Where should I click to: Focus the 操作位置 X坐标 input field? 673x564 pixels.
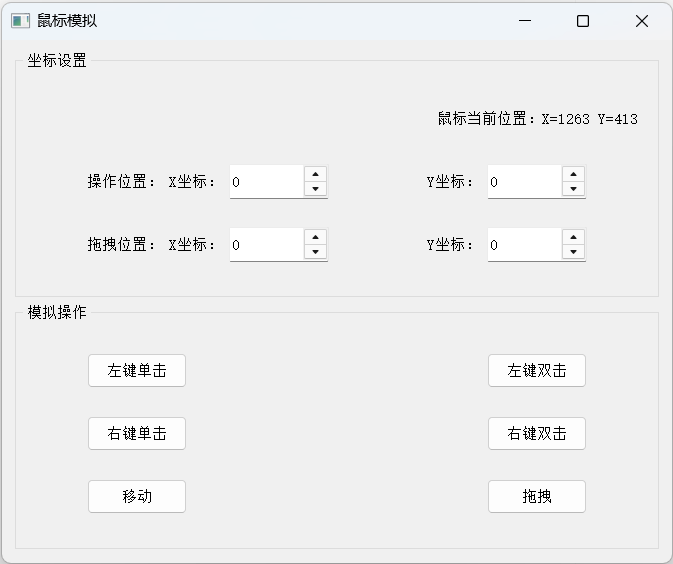pos(267,182)
